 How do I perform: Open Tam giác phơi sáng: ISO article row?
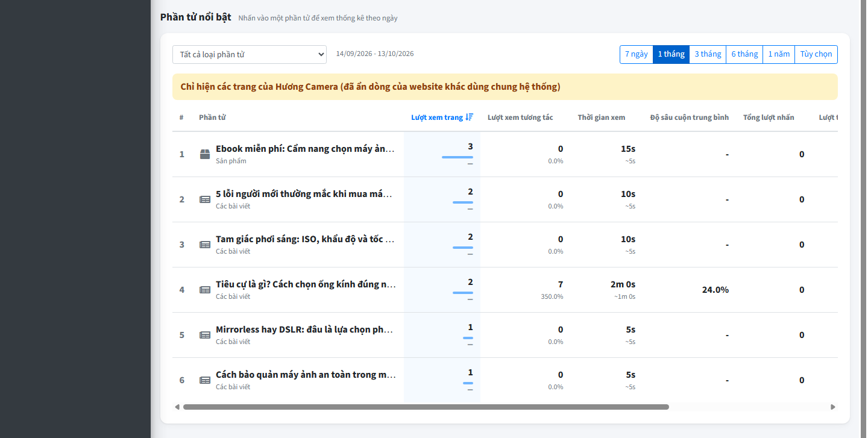click(505, 245)
